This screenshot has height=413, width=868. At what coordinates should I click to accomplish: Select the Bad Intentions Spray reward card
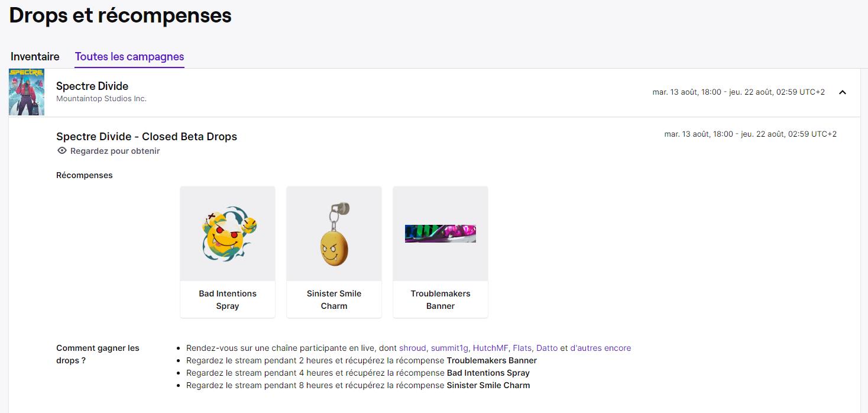tap(227, 251)
